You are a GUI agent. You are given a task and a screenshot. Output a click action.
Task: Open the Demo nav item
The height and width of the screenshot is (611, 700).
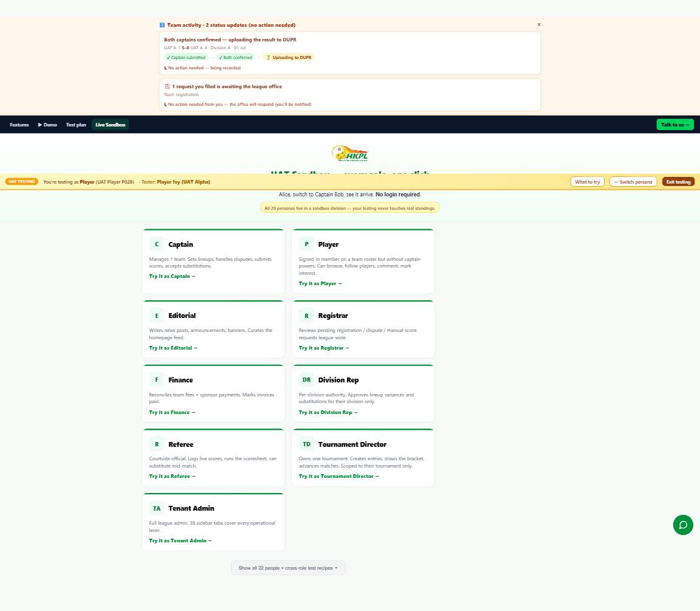coord(47,125)
